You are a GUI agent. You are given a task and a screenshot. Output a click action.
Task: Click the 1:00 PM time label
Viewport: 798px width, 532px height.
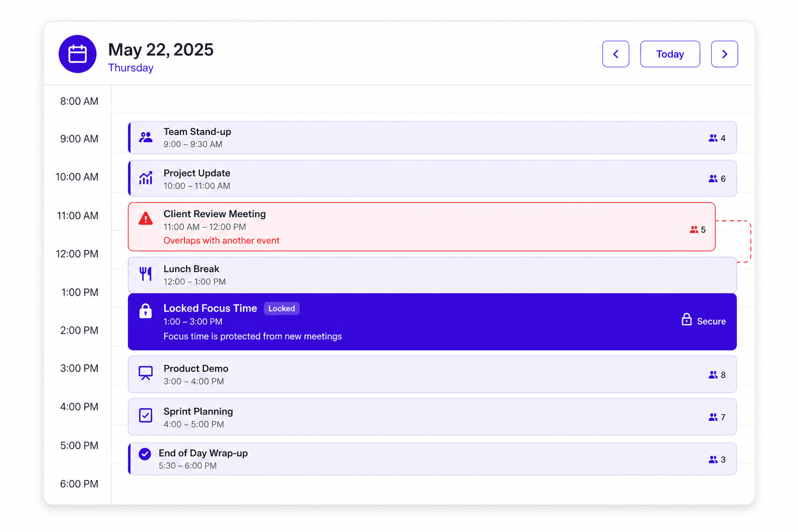(79, 292)
